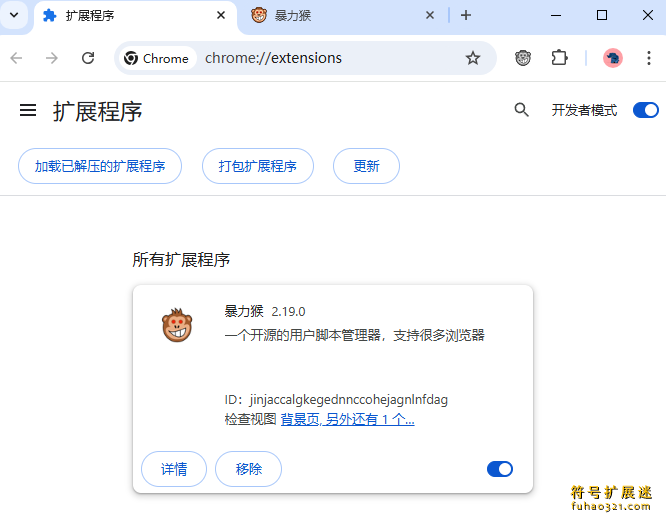Image resolution: width=666 pixels, height=521 pixels.
Task: Open the profile avatar menu
Action: pos(613,58)
